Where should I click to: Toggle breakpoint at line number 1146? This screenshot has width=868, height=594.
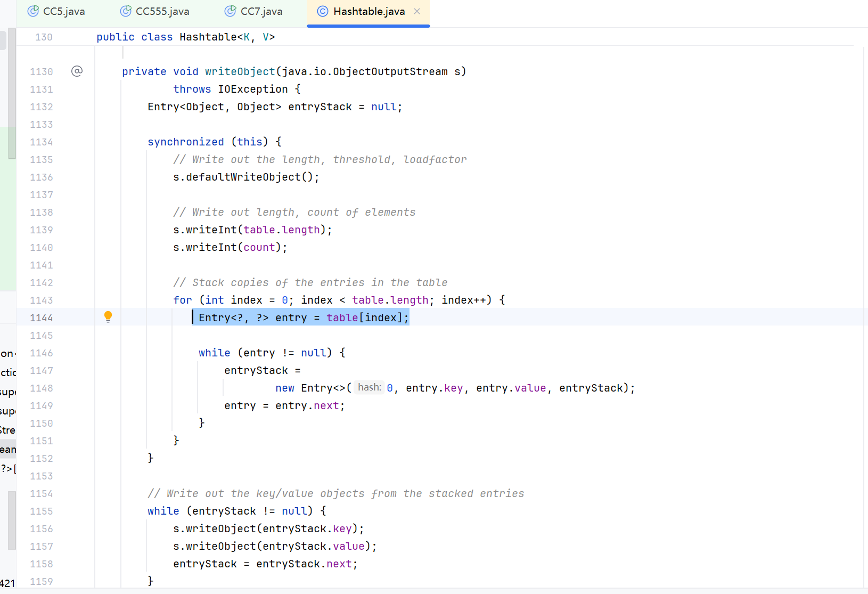42,353
